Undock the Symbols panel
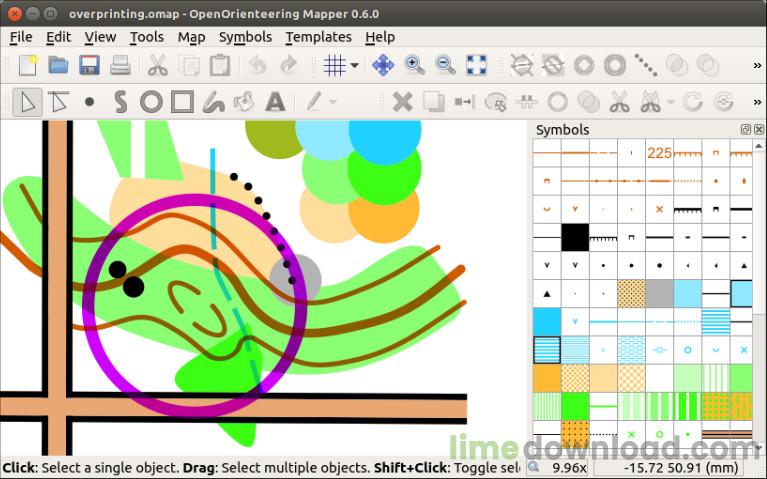Screen dimensions: 767x479 point(745,129)
